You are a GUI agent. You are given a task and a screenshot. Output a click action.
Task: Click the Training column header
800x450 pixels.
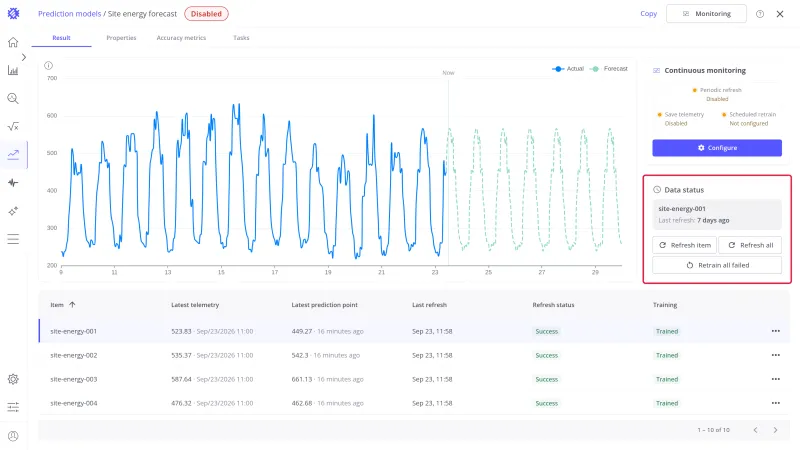pyautogui.click(x=665, y=305)
